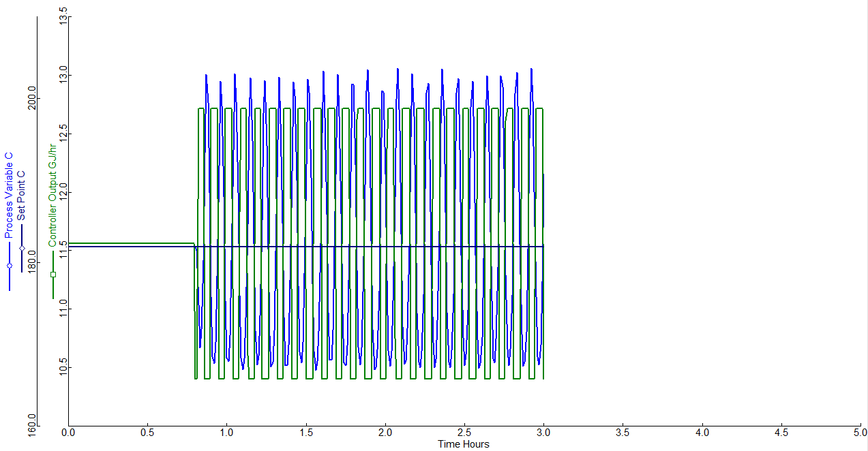868x451 pixels.
Task: Click the 3.0 hour time-axis tick label
Action: (544, 433)
